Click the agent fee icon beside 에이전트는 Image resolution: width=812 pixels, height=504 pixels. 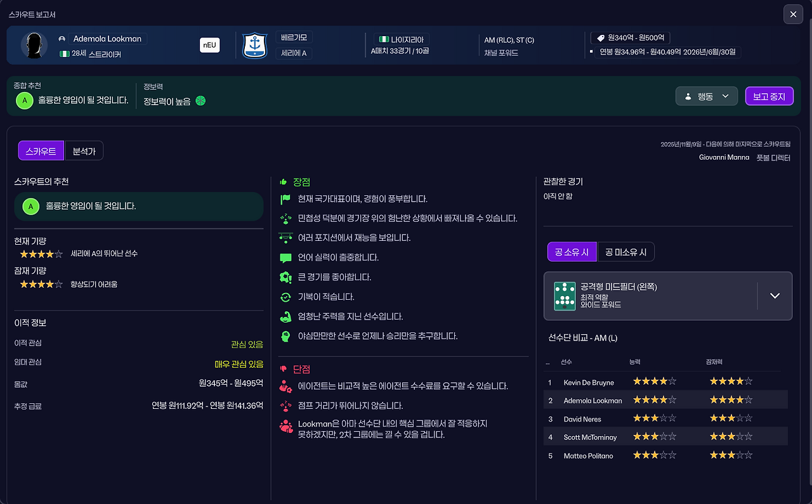(285, 386)
